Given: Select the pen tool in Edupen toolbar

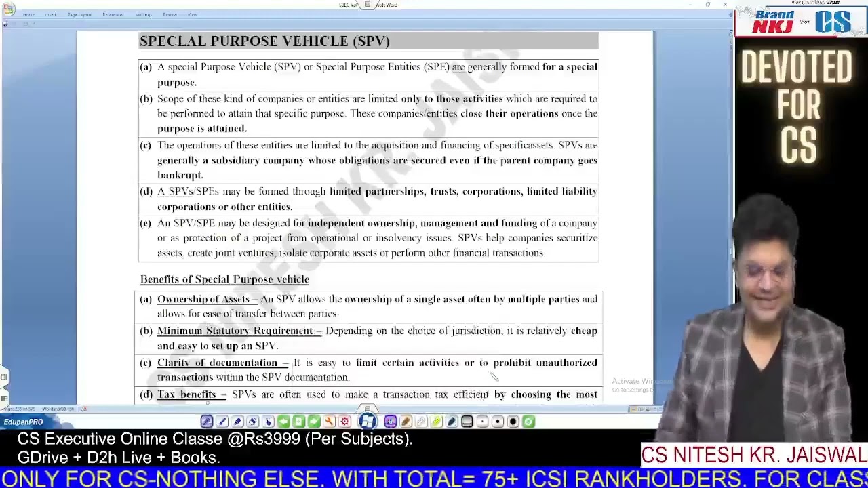Looking at the screenshot, I should (x=207, y=422).
